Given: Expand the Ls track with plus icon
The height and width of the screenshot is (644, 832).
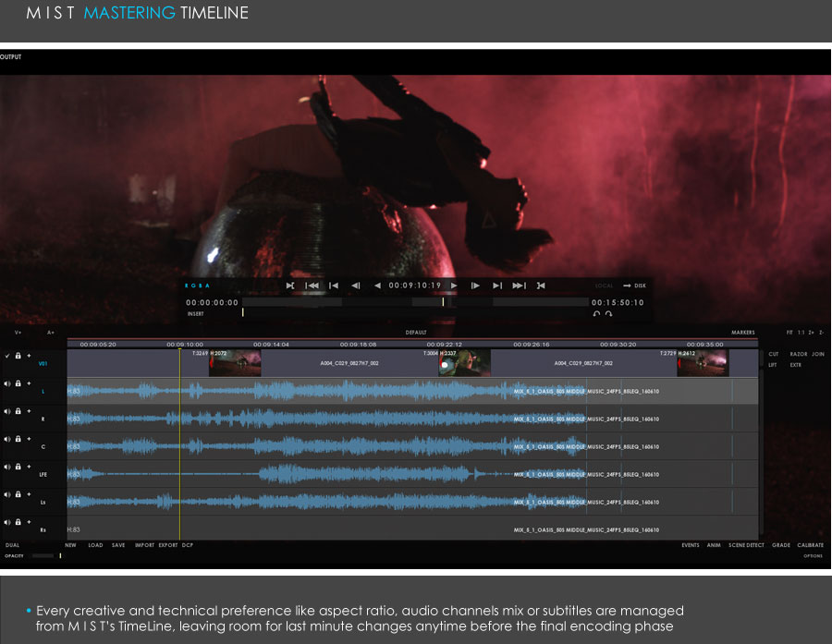Looking at the screenshot, I should (28, 494).
